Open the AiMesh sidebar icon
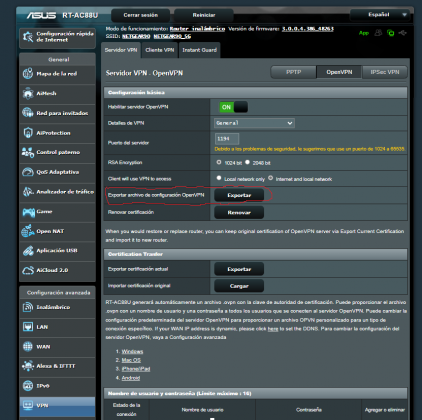The width and height of the screenshot is (422, 420). (28, 93)
